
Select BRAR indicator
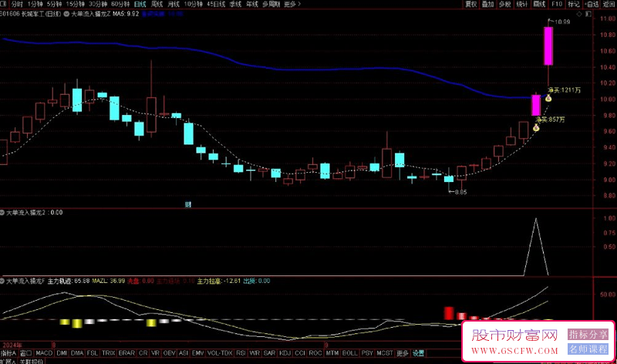pos(126,353)
